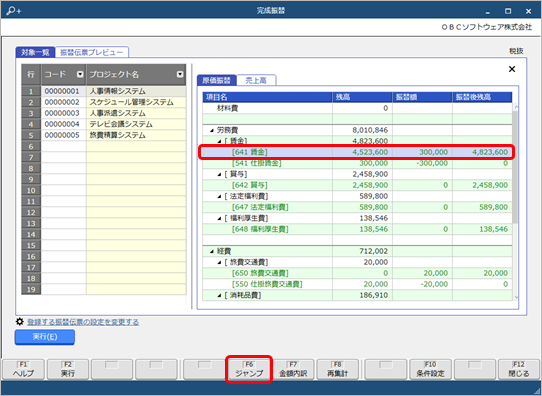Click the F12 閉じる function key button
Image resolution: width=542 pixels, height=396 pixels.
(519, 369)
